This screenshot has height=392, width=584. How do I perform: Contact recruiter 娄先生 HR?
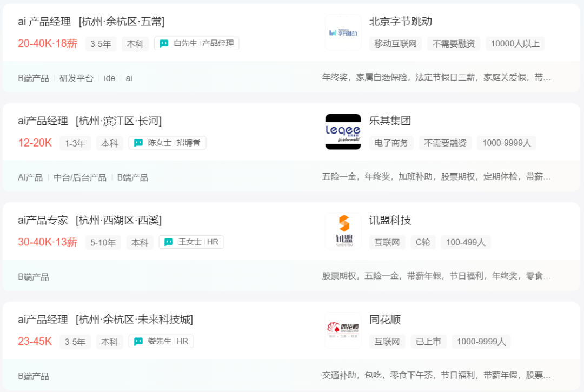161,341
